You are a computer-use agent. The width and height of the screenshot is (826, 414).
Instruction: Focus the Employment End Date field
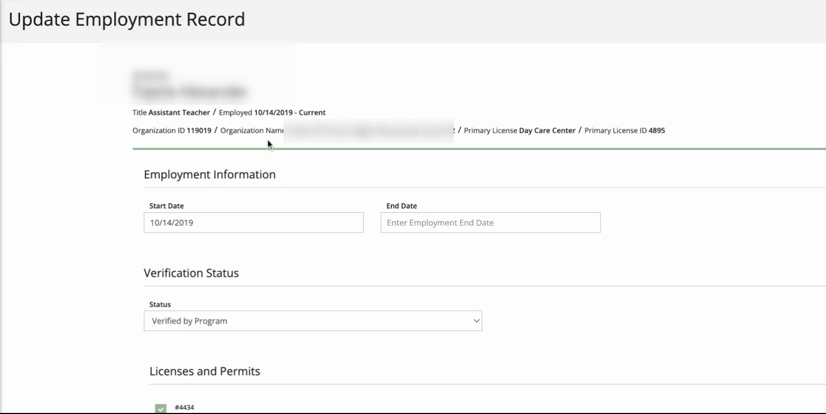[x=490, y=223]
